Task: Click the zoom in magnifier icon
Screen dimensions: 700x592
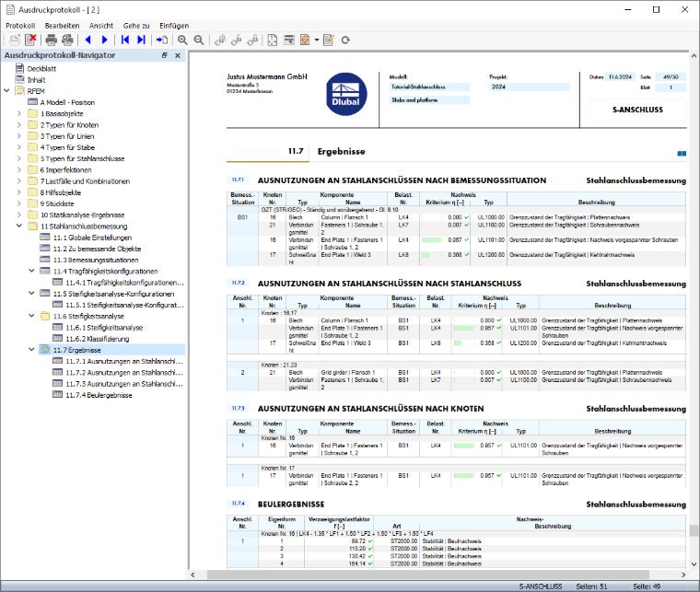Action: 182,41
